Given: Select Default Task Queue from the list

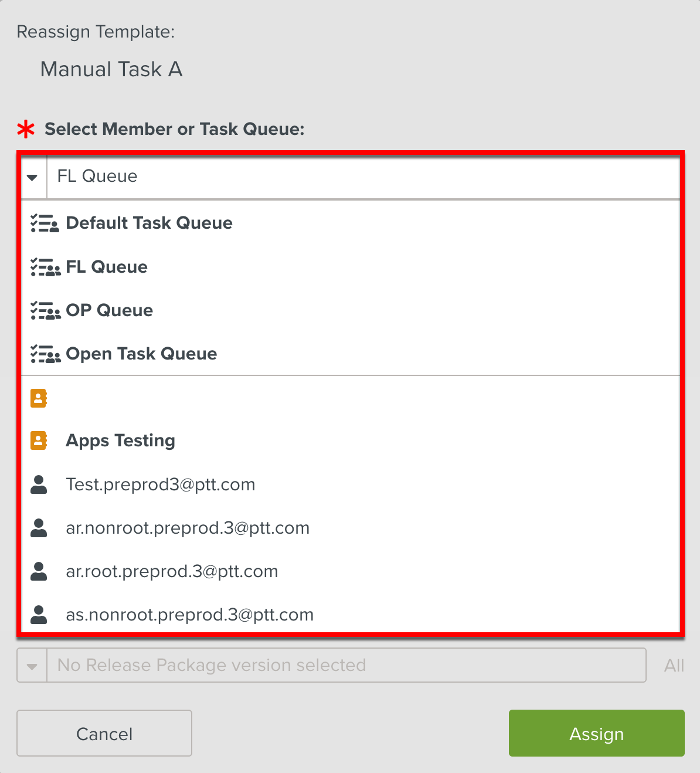Looking at the screenshot, I should [149, 223].
